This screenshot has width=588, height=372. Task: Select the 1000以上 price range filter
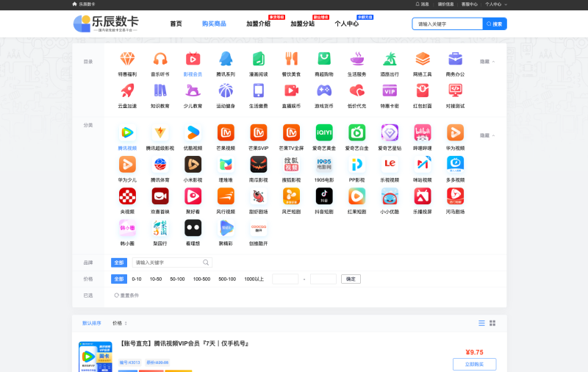pyautogui.click(x=254, y=279)
